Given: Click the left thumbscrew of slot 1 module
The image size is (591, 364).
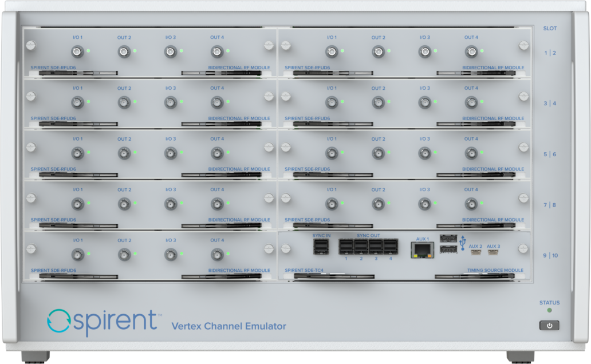Looking at the screenshot, I should [31, 46].
